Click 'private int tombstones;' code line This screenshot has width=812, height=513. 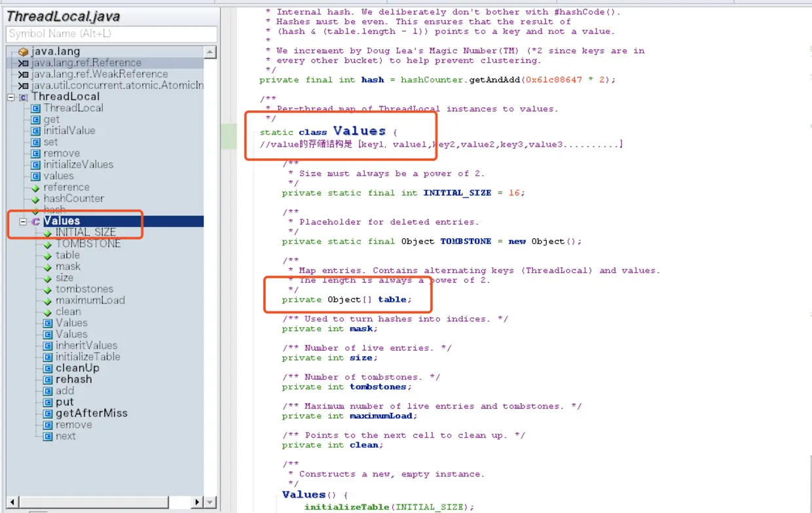pyautogui.click(x=346, y=387)
